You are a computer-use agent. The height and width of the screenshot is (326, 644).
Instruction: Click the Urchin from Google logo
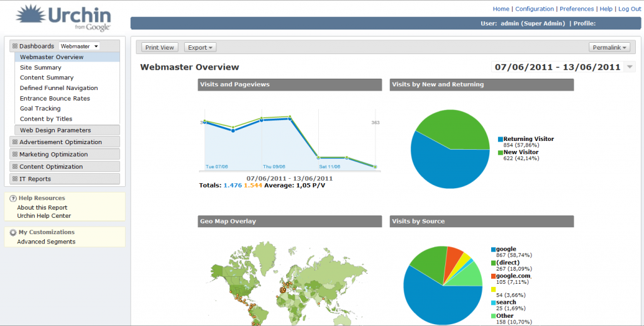pos(64,18)
